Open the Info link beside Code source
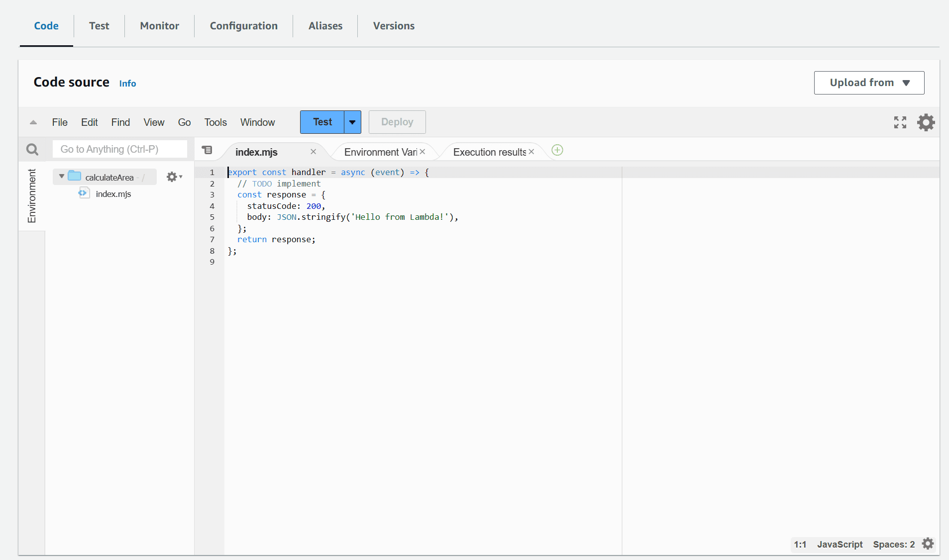 (x=127, y=84)
